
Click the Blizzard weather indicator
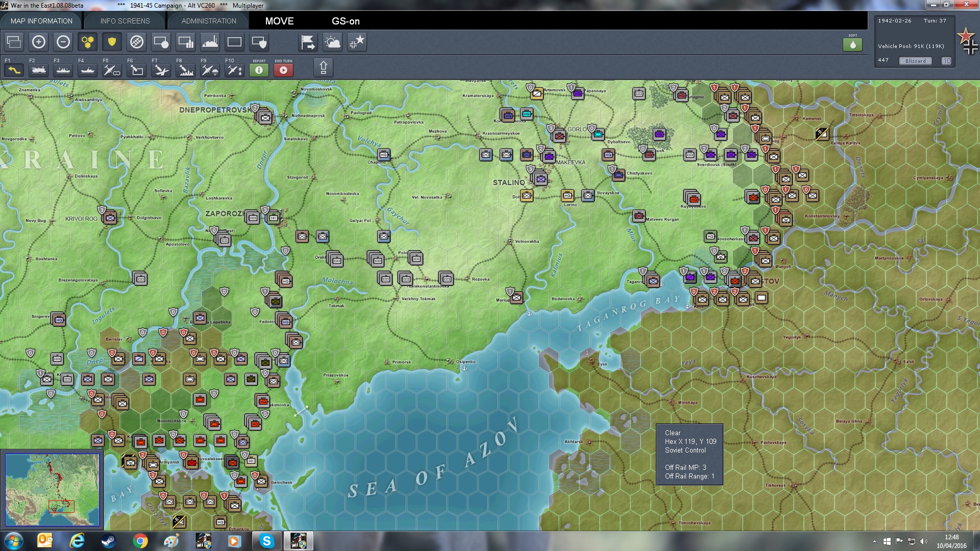pyautogui.click(x=915, y=61)
